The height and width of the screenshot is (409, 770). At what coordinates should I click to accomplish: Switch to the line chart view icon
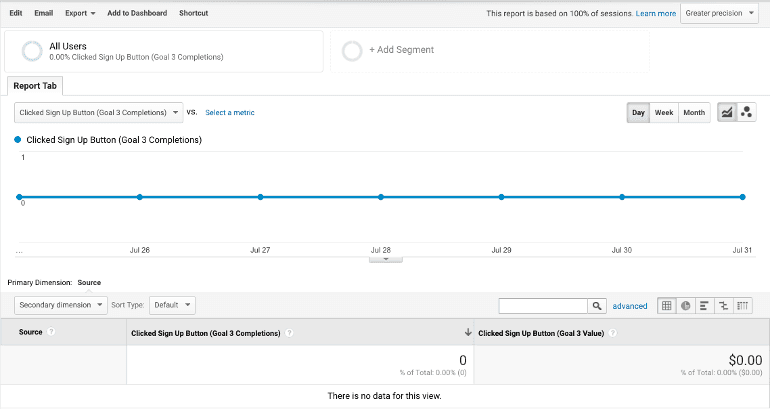pos(727,113)
